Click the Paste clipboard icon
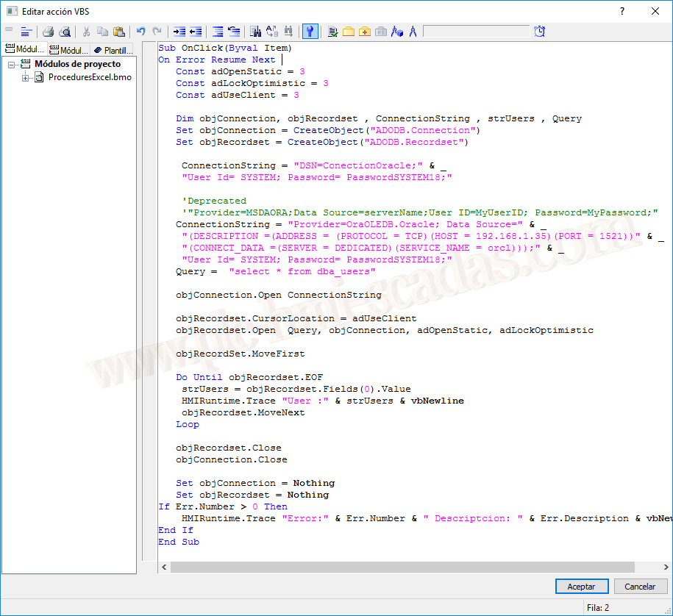The width and height of the screenshot is (673, 616). tap(119, 32)
